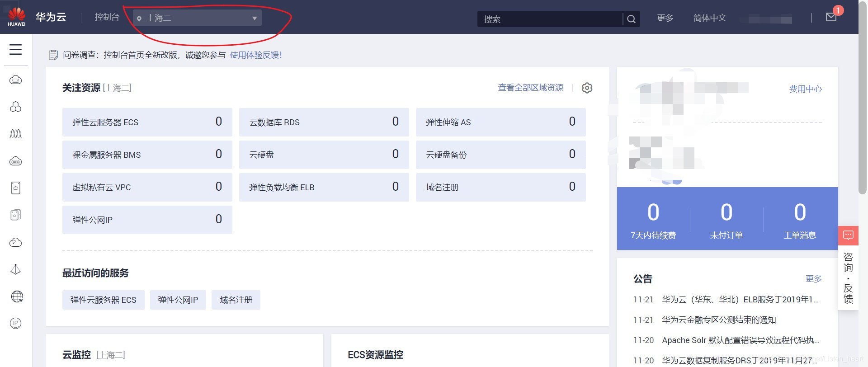Screen dimensions: 868x367
Task: Click the 7天内待续费 counter
Action: point(653,220)
